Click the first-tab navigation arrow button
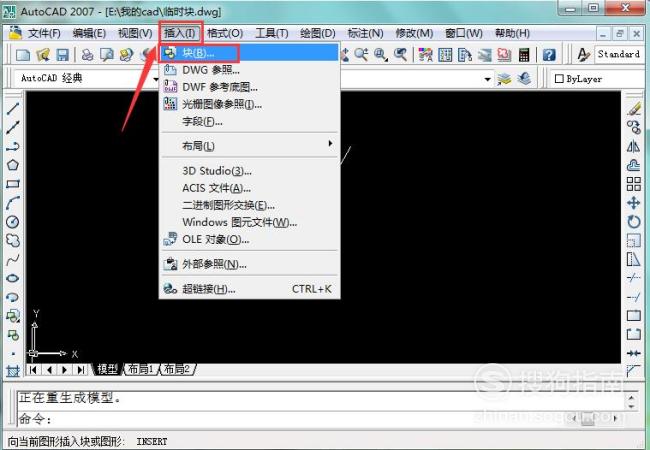The width and height of the screenshot is (650, 450). (34, 369)
